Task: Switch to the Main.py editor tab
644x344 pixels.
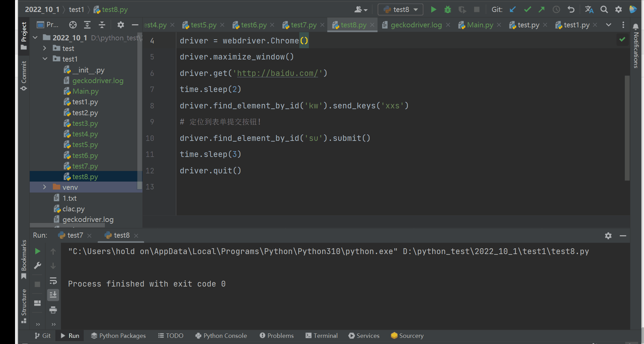Action: [x=480, y=25]
